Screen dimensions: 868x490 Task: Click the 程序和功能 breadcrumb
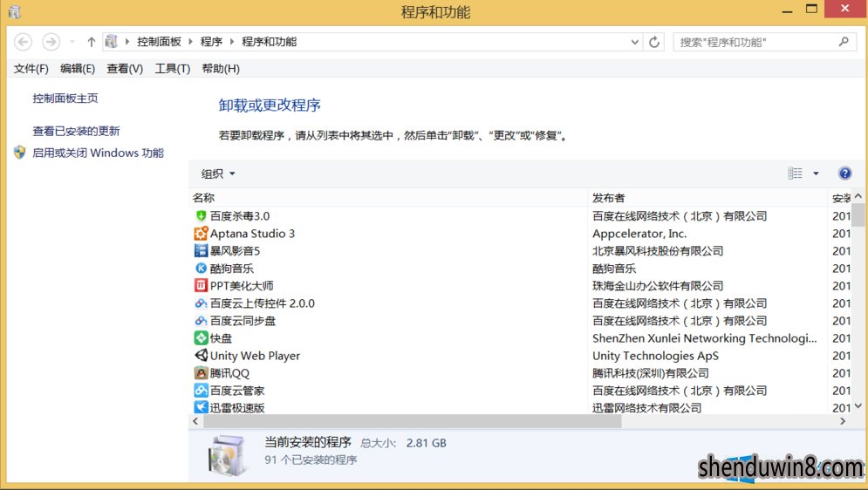269,42
